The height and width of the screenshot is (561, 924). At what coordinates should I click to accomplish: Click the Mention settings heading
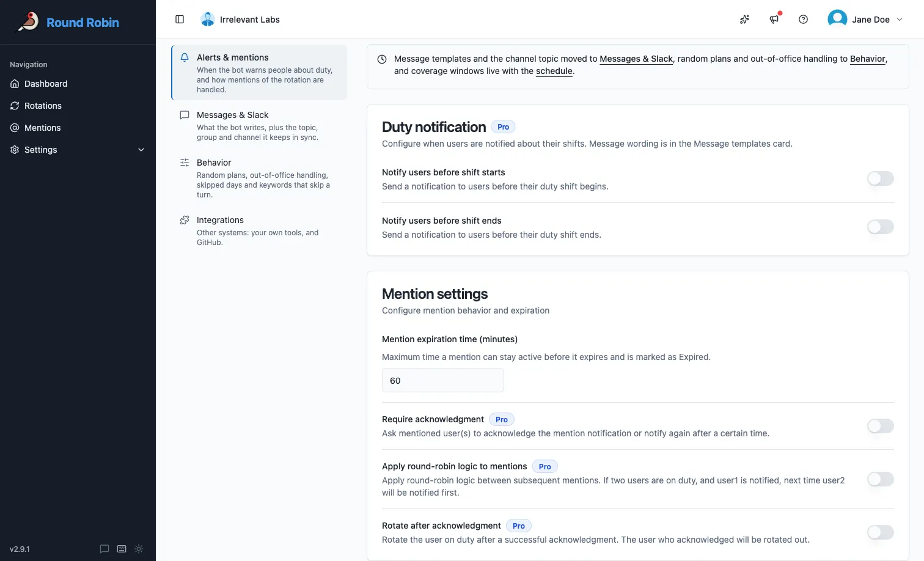pos(435,294)
